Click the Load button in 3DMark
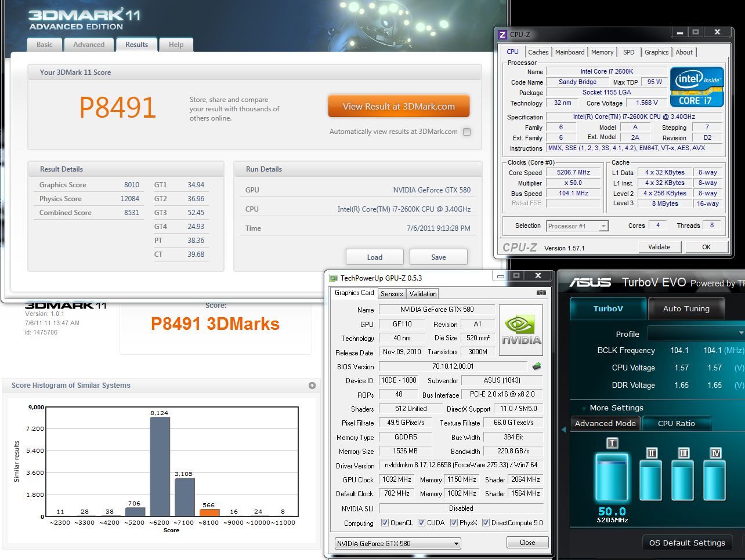 [x=375, y=257]
